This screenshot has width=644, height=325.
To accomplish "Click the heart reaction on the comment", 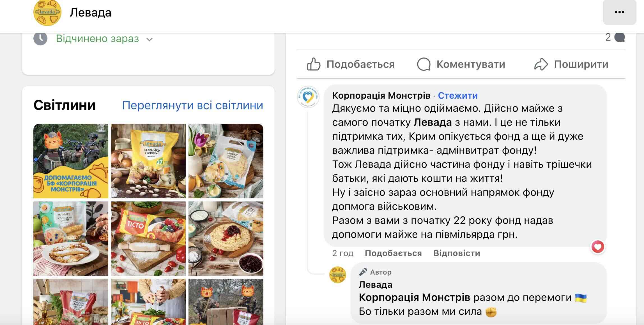I will point(598,247).
